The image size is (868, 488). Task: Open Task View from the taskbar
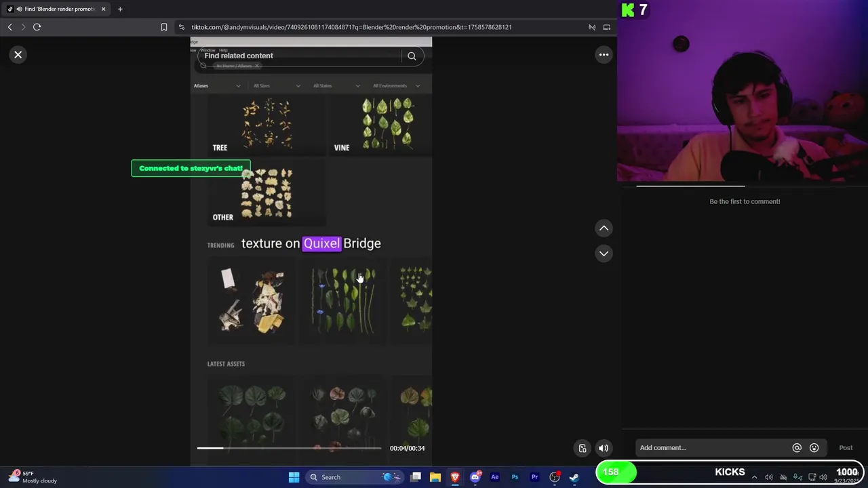click(x=416, y=477)
